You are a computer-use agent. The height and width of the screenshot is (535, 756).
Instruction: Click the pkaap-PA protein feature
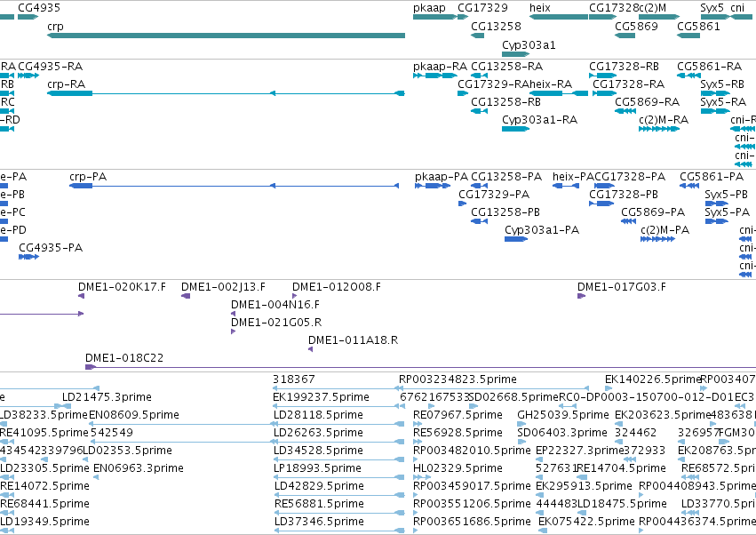pos(433,186)
